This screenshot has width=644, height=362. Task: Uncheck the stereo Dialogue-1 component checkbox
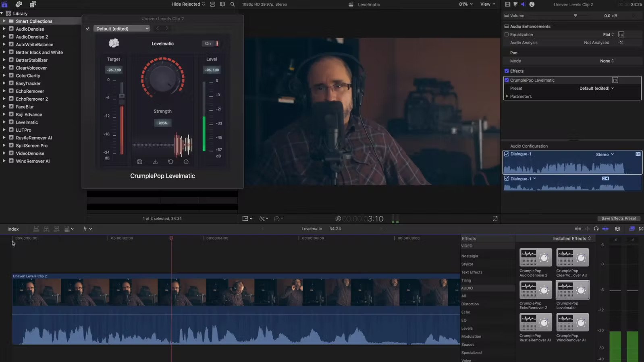[x=507, y=154]
